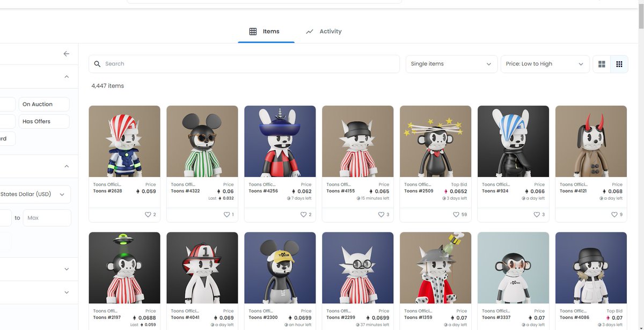
Task: Favorite Toons #4121 with heart icon
Action: click(614, 215)
